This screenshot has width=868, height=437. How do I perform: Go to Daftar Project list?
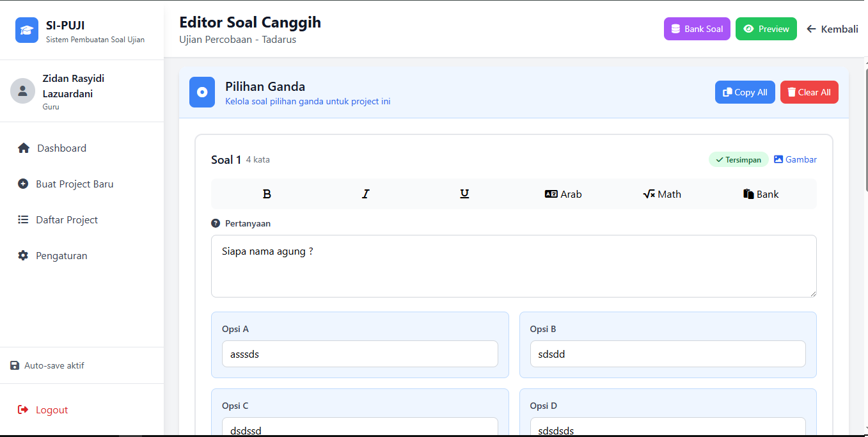[67, 219]
